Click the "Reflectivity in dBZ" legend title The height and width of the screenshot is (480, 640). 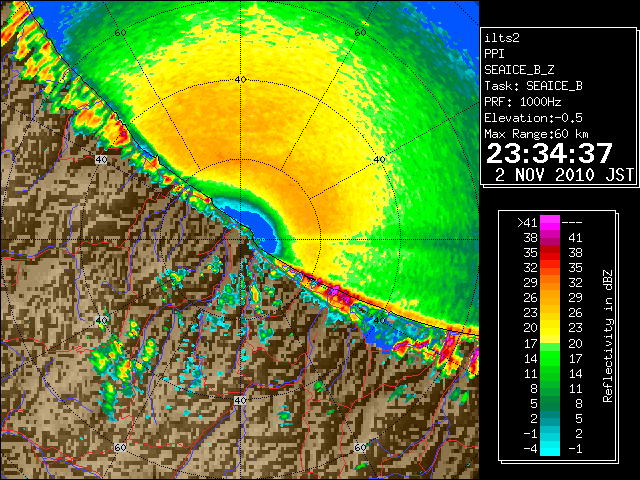[x=607, y=336]
